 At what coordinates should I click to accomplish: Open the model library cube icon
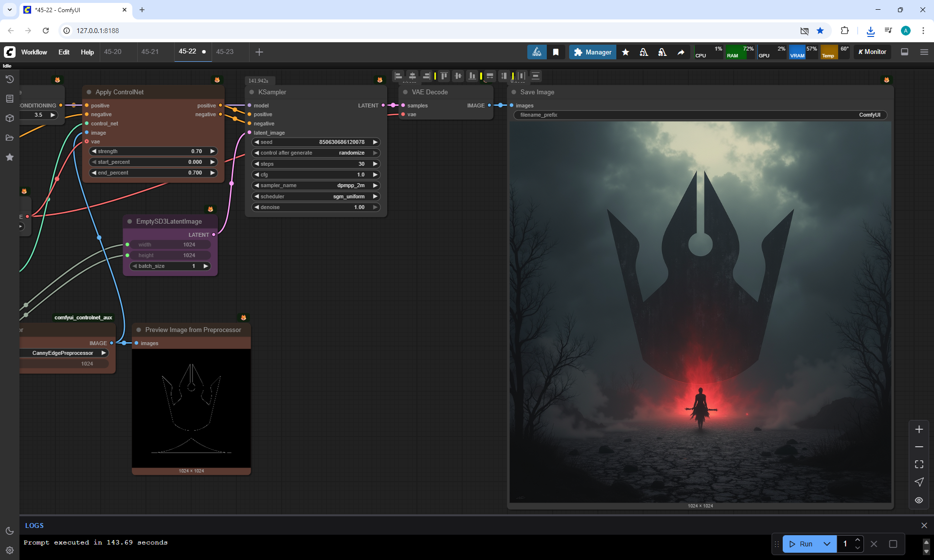9,118
